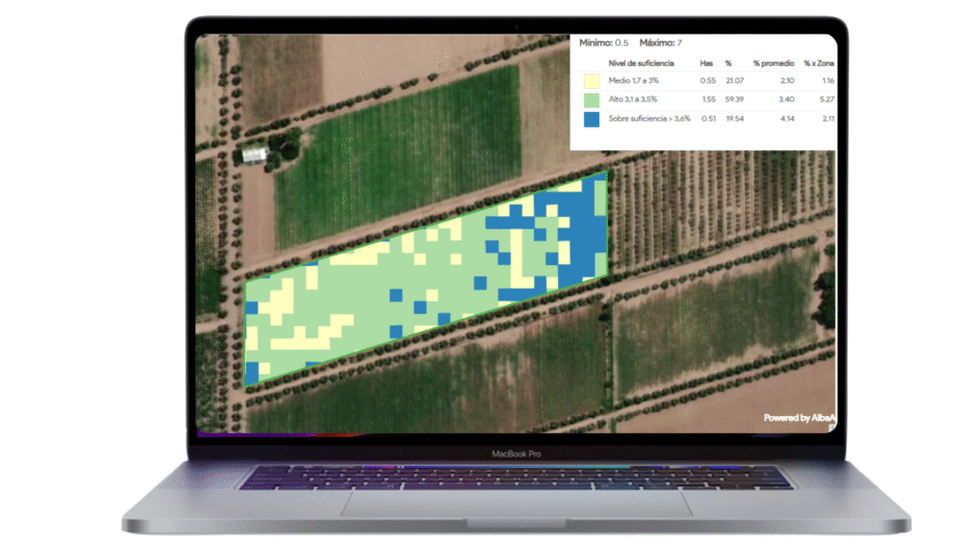
Task: Select the 59.39 percentage cell
Action: point(735,99)
